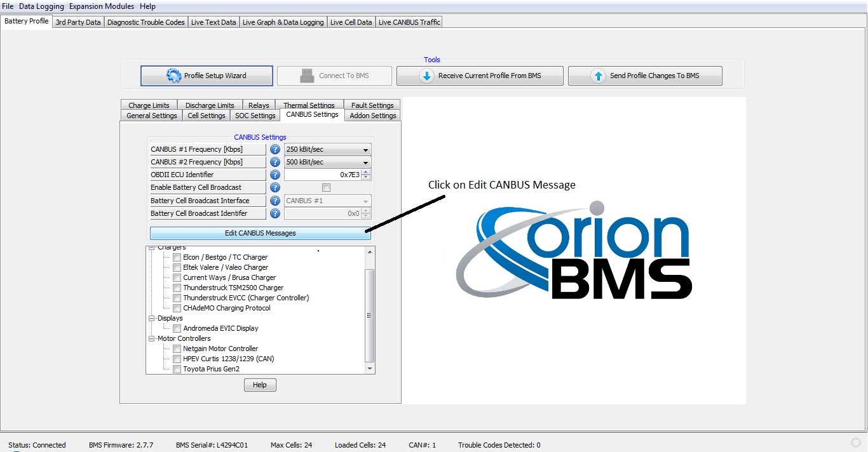Tick the Andromeda EVIC Display checkbox
The image size is (868, 452).
(177, 329)
